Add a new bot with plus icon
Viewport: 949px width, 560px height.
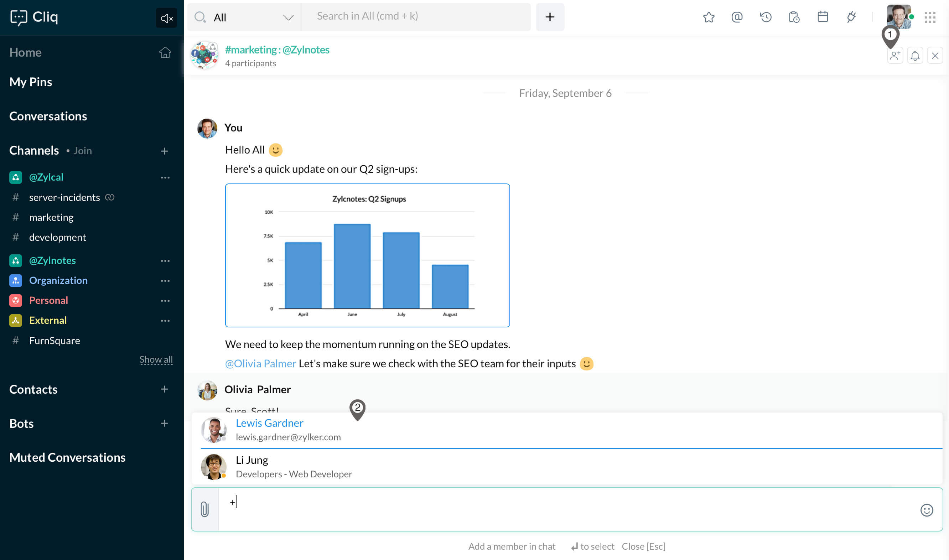coord(165,424)
